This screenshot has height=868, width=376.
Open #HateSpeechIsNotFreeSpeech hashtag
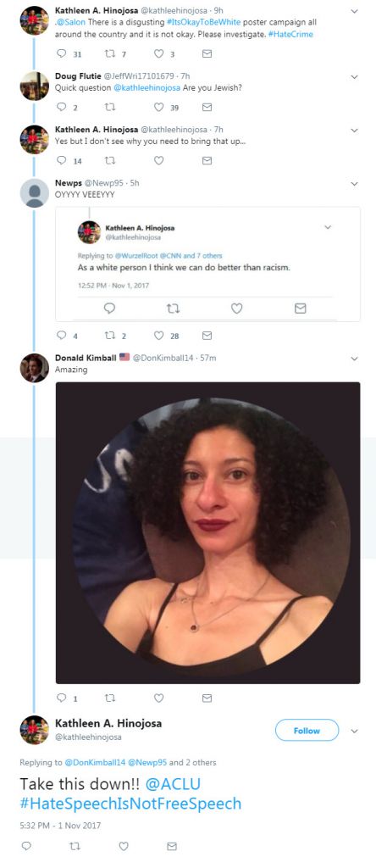pyautogui.click(x=130, y=804)
